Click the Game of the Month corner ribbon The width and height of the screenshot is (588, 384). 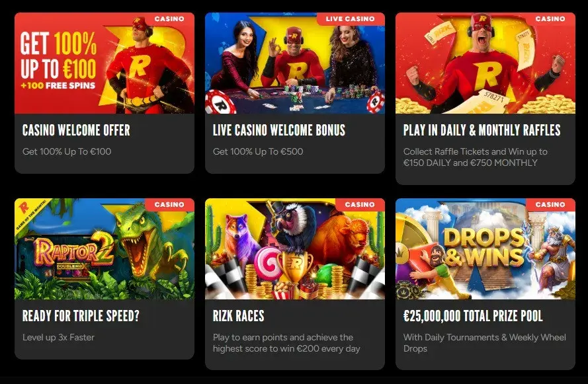[32, 213]
